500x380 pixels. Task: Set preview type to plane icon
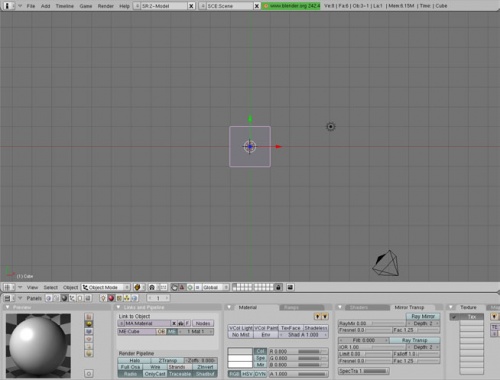click(89, 316)
